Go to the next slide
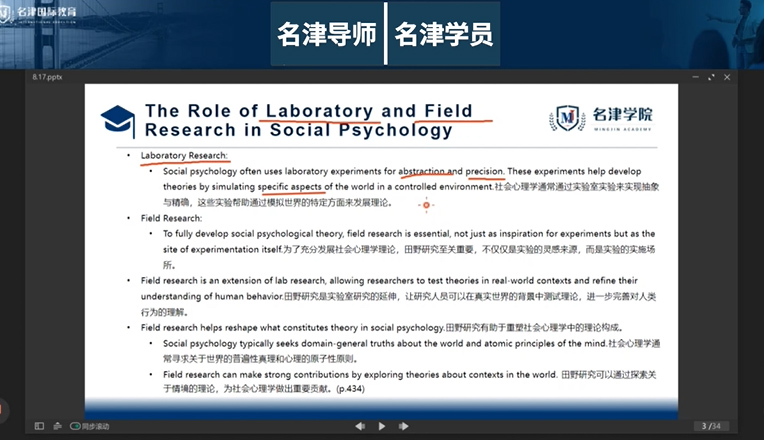The height and width of the screenshot is (440, 764). [403, 426]
